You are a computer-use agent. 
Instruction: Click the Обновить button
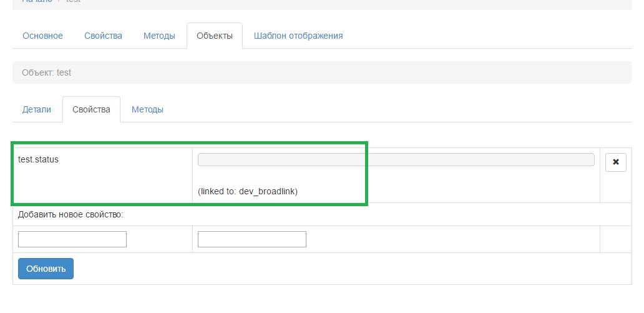coord(46,269)
